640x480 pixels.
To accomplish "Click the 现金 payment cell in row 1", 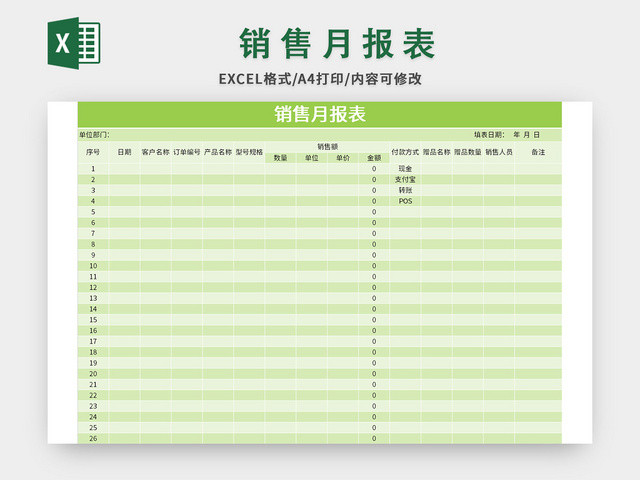I will coord(405,169).
